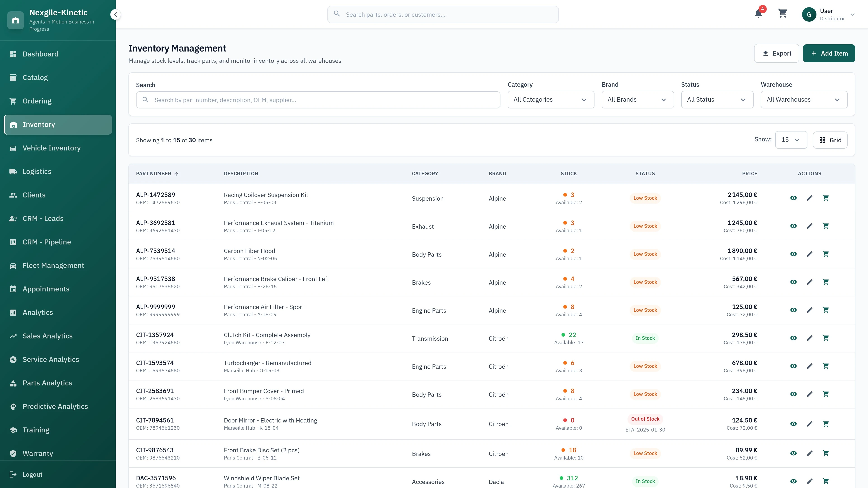The height and width of the screenshot is (488, 868).
Task: Select the Vehicle Inventory sidebar icon
Action: pyautogui.click(x=14, y=148)
